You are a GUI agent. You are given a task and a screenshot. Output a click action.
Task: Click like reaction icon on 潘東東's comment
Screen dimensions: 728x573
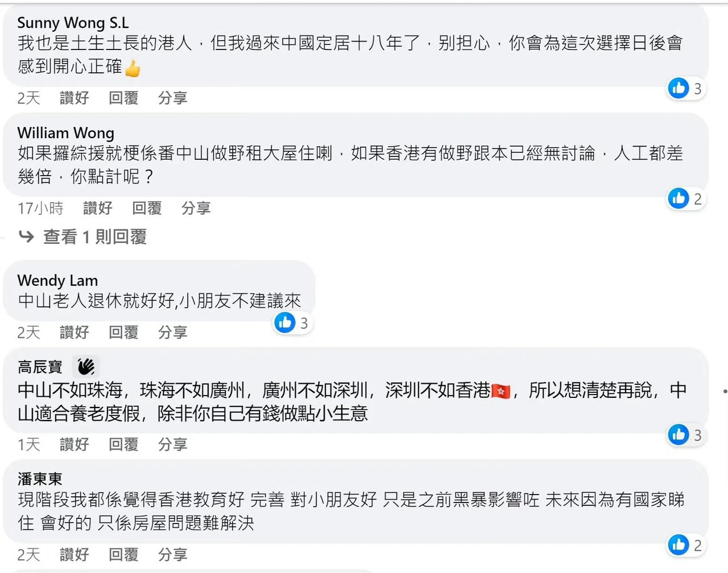(x=679, y=545)
